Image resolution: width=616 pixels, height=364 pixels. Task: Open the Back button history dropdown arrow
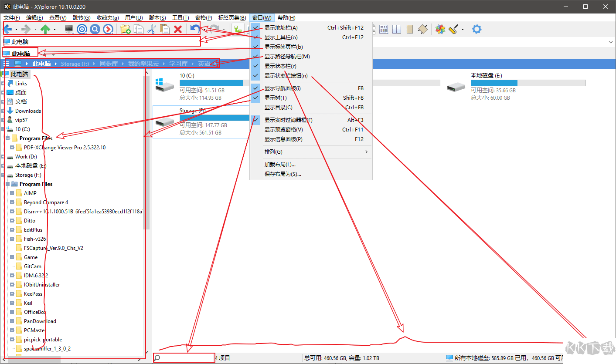pos(16,30)
